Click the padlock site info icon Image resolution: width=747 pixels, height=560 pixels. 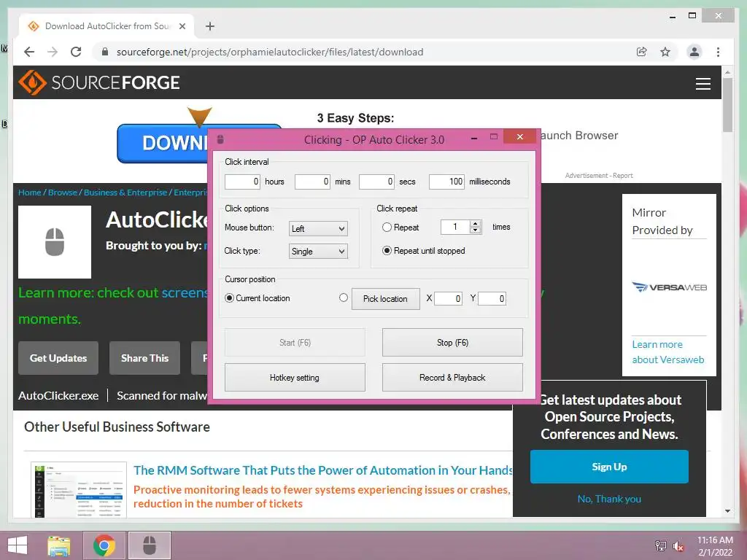(x=105, y=52)
